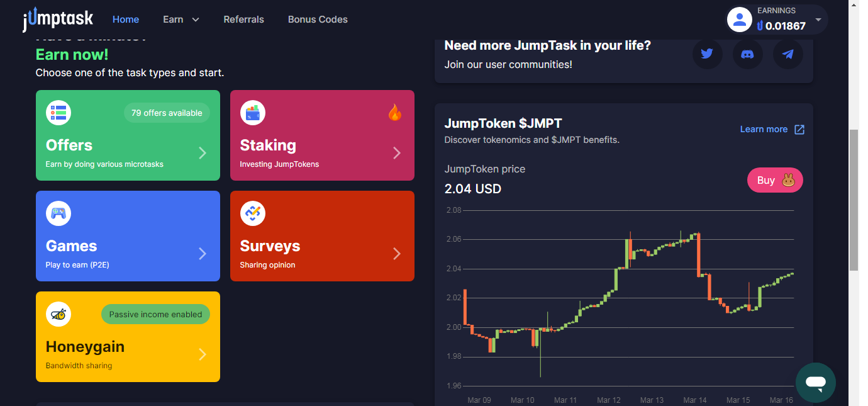The image size is (868, 406).
Task: Click 'Earn by doing various microtasks' text
Action: [x=104, y=164]
